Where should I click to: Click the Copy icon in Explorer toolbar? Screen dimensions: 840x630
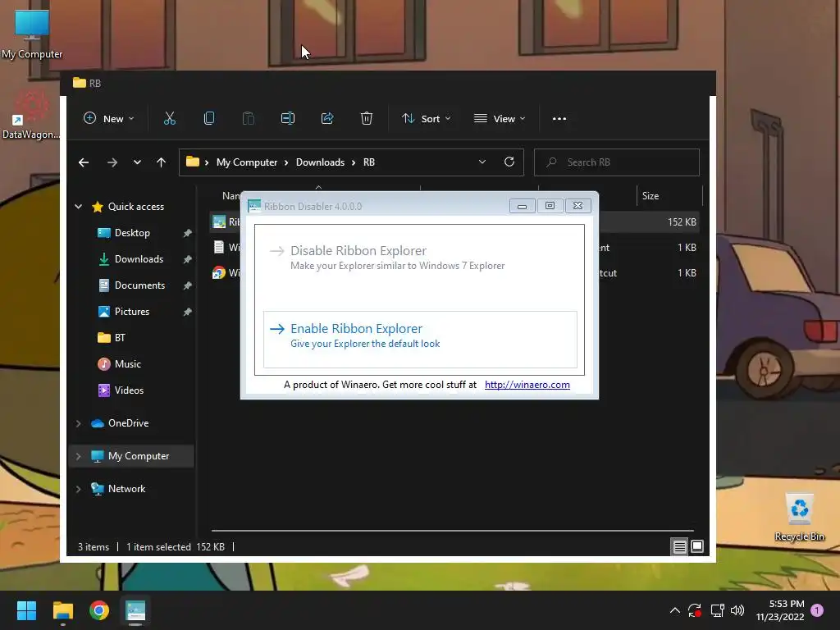209,118
